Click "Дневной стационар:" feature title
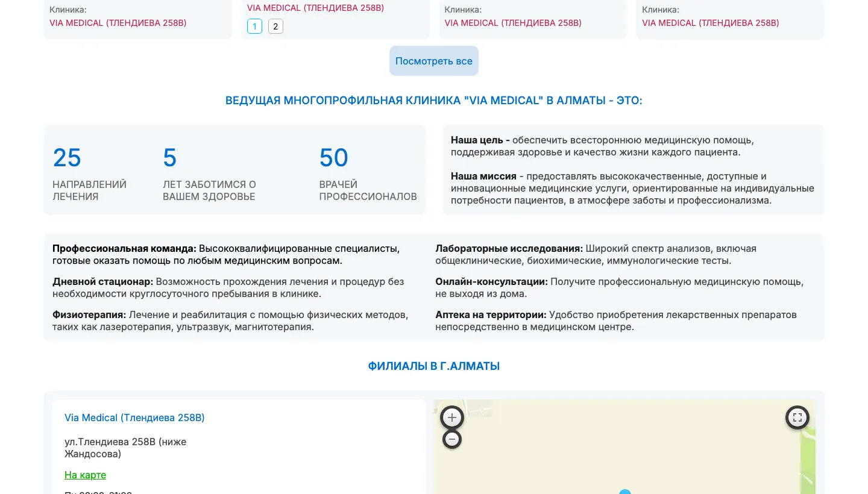 tap(103, 281)
